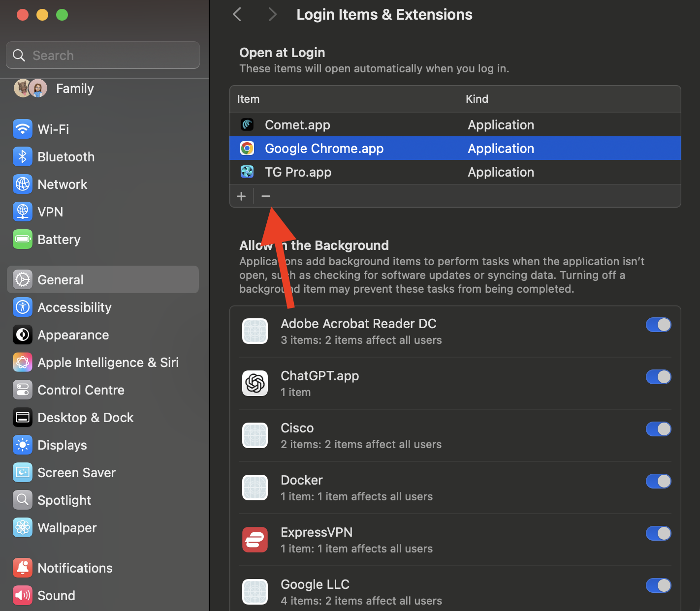Go back with the left chevron

[x=237, y=14]
